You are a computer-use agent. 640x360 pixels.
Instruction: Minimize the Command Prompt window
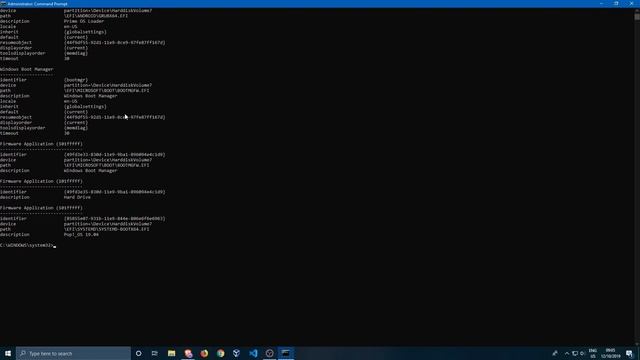[x=601, y=3]
